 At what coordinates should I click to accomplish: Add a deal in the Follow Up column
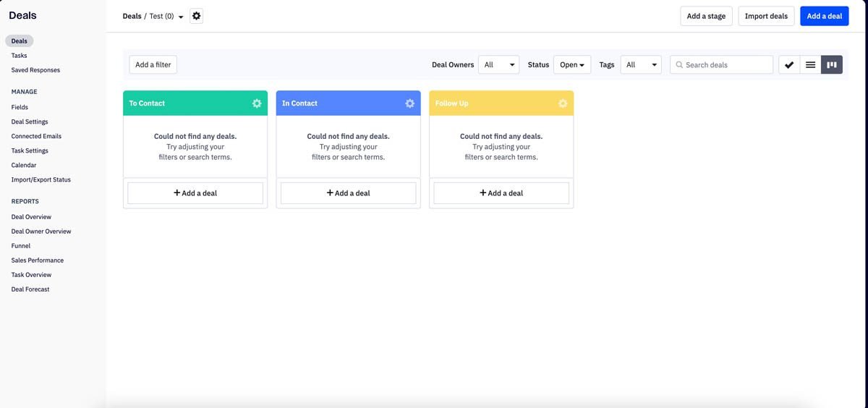tap(501, 193)
